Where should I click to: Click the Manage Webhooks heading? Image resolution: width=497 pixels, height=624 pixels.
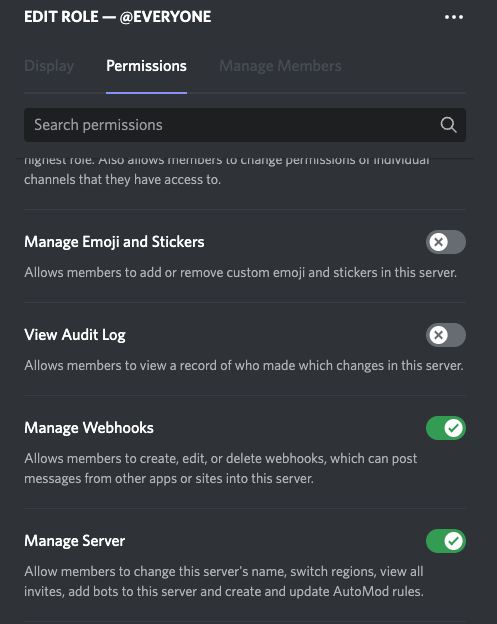pyautogui.click(x=89, y=428)
